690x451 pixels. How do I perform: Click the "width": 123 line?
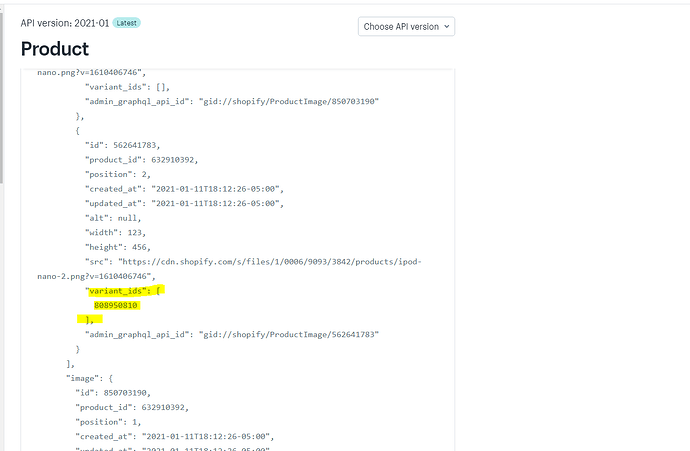115,232
